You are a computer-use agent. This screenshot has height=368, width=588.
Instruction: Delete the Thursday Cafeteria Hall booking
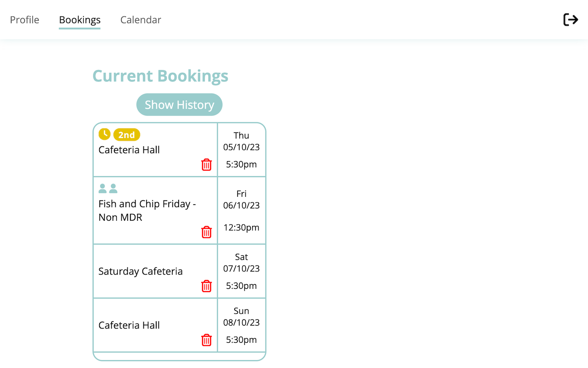207,165
